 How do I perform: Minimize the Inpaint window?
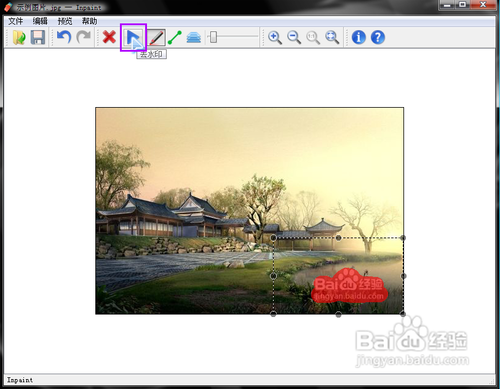447,5
